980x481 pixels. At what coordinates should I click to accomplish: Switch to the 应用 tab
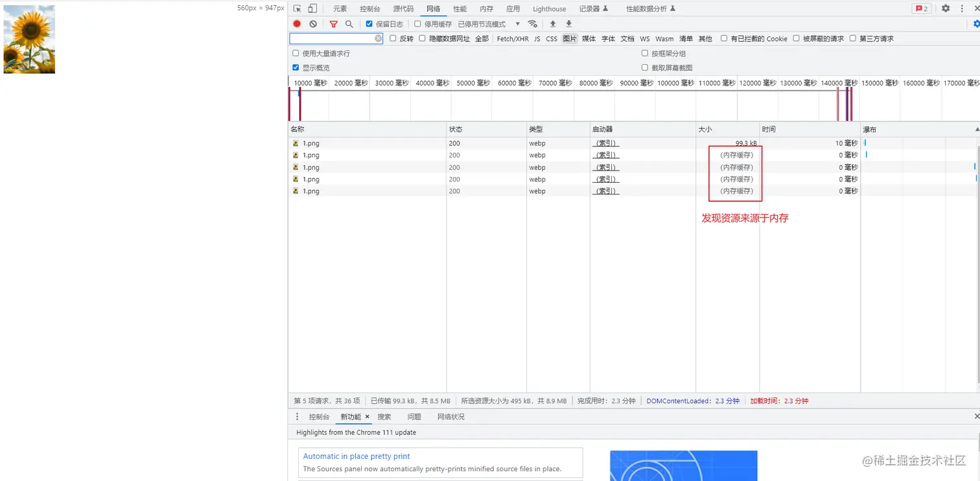click(x=513, y=8)
